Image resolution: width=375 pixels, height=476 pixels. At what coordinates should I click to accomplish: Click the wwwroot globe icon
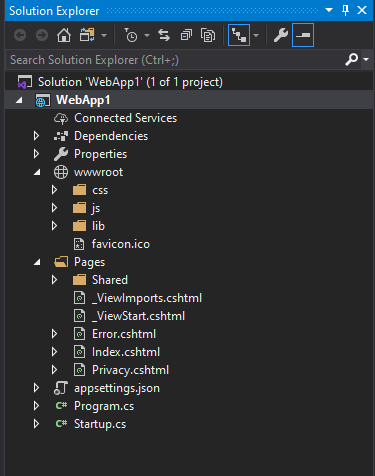tap(61, 172)
